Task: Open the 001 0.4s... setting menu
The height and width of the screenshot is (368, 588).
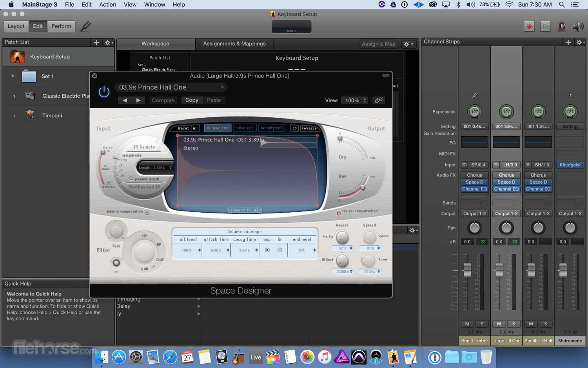Action: (474, 126)
